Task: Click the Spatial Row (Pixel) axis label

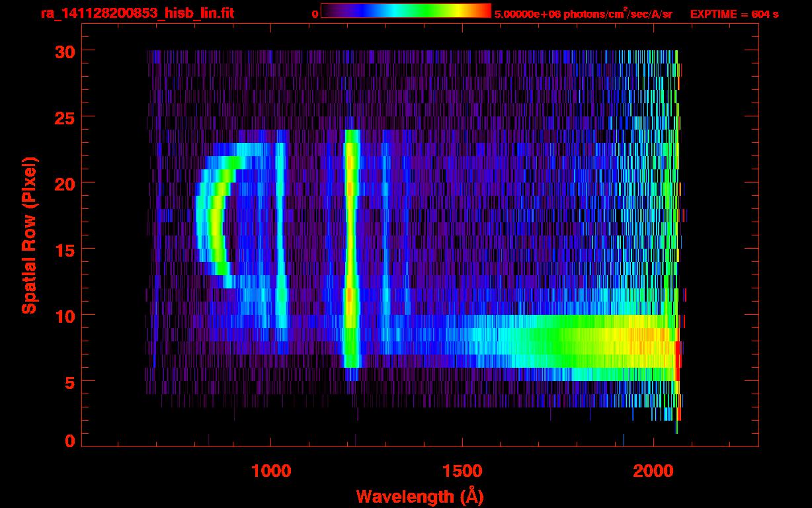Action: click(28, 235)
